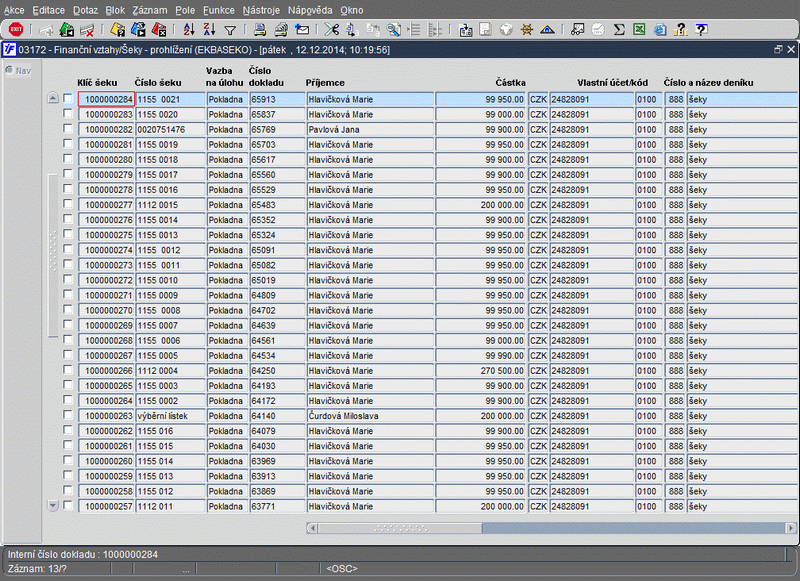The height and width of the screenshot is (581, 800).
Task: Click the record list scroll down arrow
Action: [x=53, y=506]
